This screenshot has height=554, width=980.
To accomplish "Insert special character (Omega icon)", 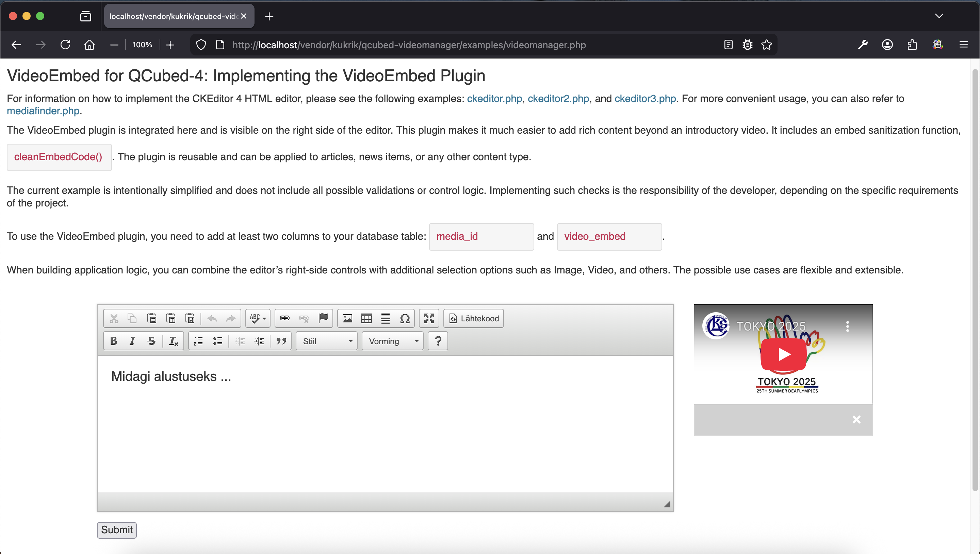I will [405, 318].
